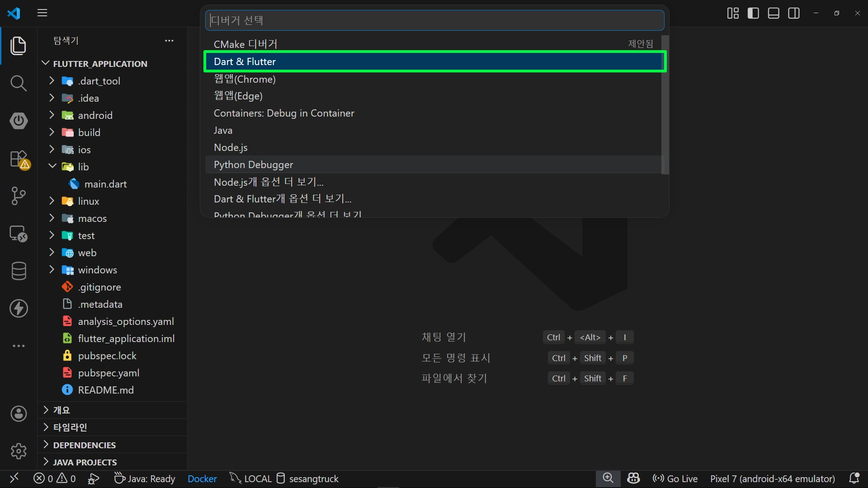Choose Python Debugger from the list

point(253,164)
